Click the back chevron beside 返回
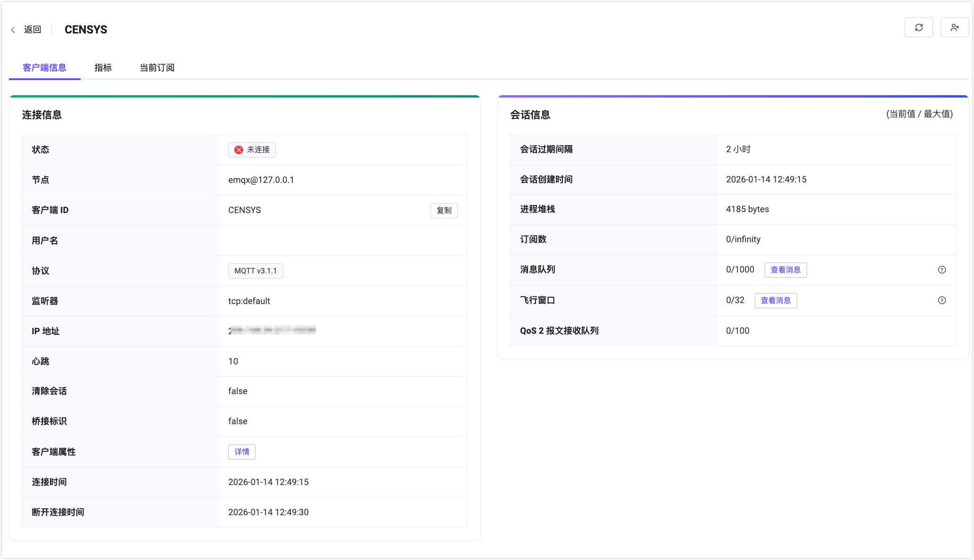 click(x=13, y=29)
